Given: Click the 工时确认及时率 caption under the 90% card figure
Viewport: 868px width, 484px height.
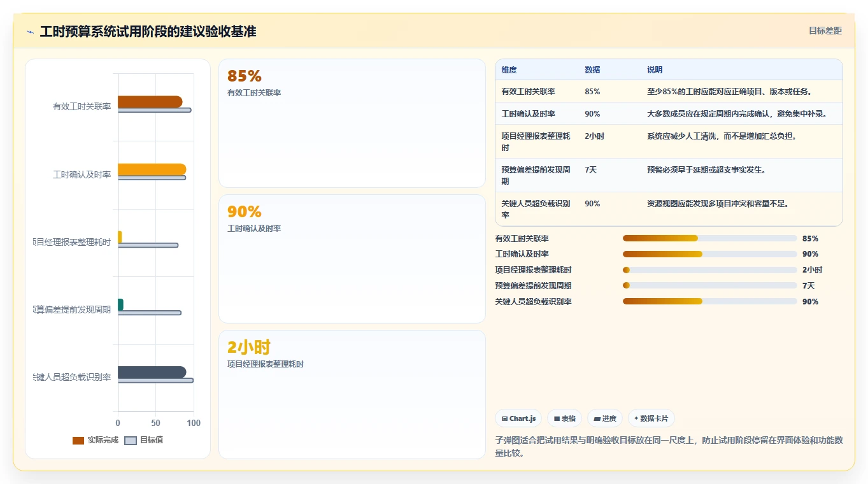Looking at the screenshot, I should click(254, 229).
